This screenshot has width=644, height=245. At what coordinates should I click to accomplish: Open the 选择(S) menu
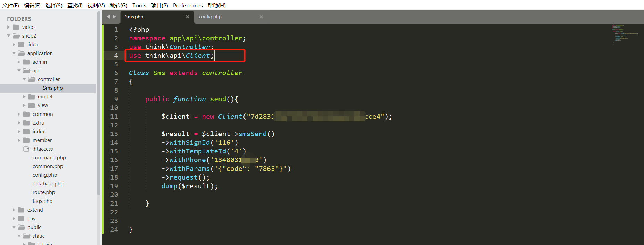(54, 5)
